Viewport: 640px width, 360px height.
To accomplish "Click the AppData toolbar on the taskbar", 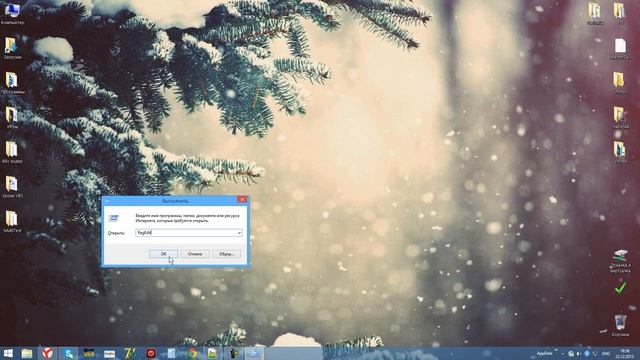I will 544,353.
